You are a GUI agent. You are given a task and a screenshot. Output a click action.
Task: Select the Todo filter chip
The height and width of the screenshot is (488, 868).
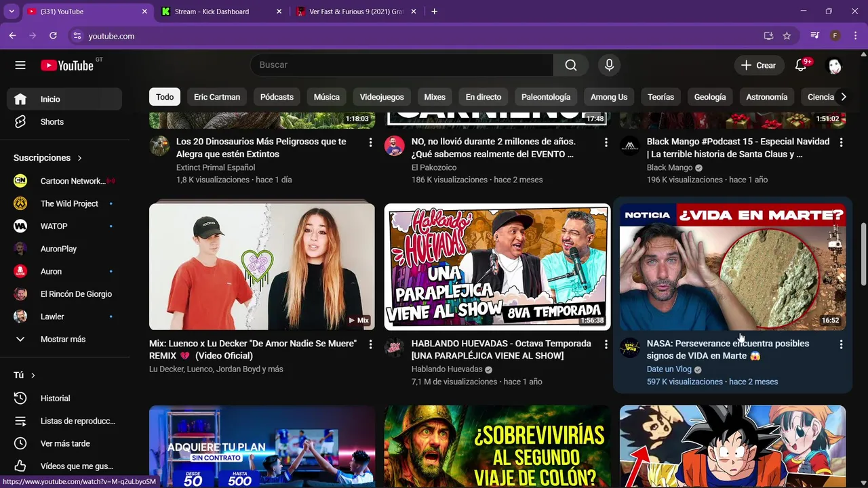point(165,97)
